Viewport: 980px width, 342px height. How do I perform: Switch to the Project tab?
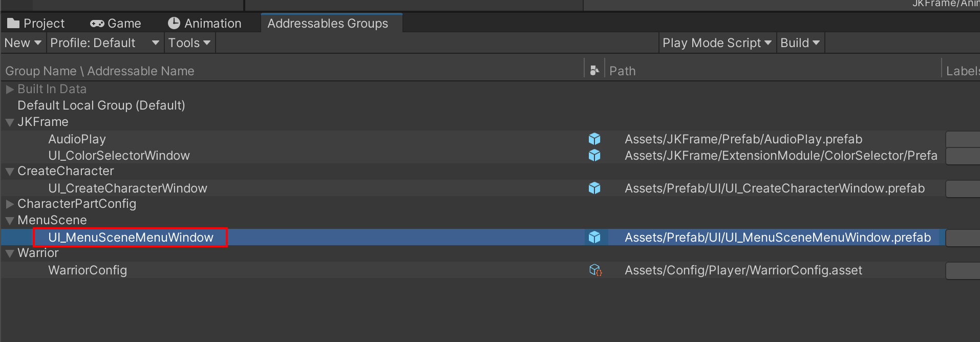(36, 24)
